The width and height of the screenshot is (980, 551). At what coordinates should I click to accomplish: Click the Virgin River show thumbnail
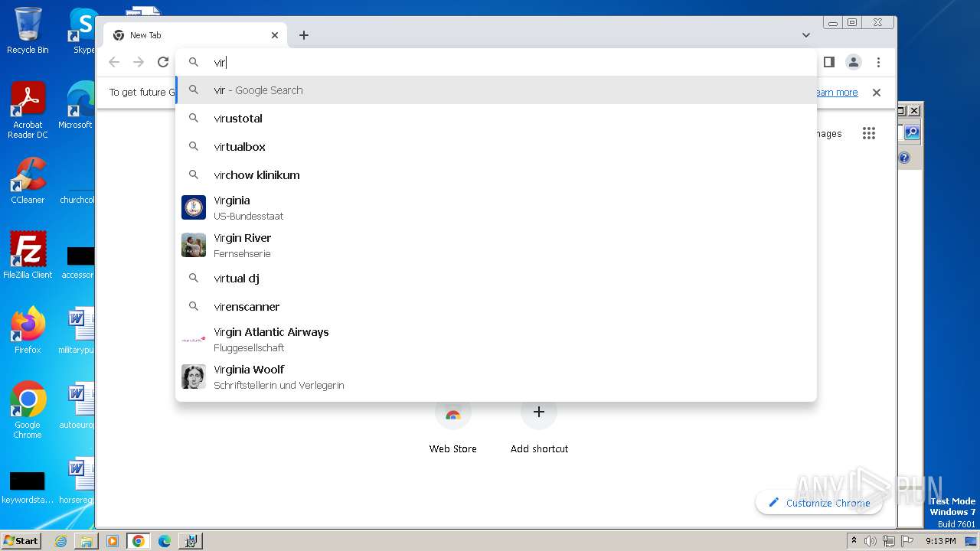[x=194, y=245]
